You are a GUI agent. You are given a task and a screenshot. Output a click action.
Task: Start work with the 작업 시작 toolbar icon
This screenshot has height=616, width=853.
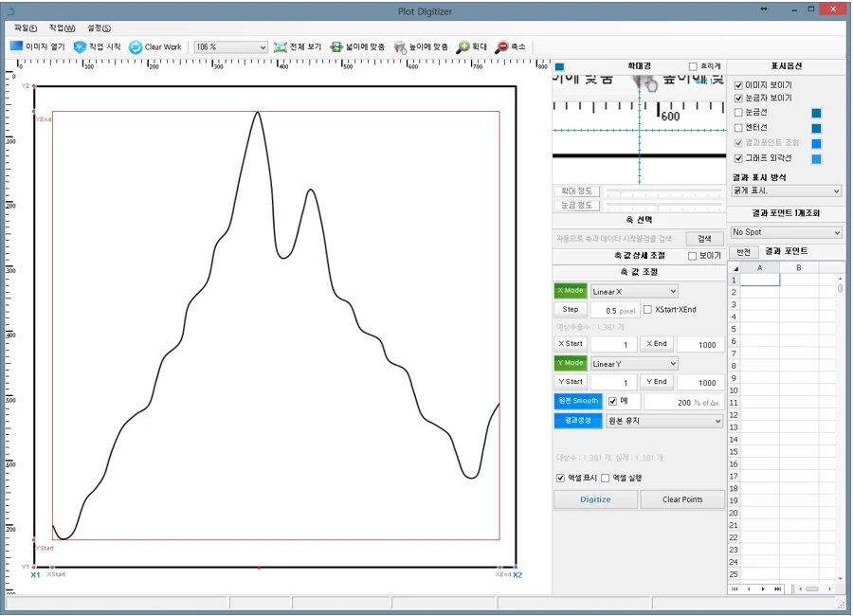80,46
